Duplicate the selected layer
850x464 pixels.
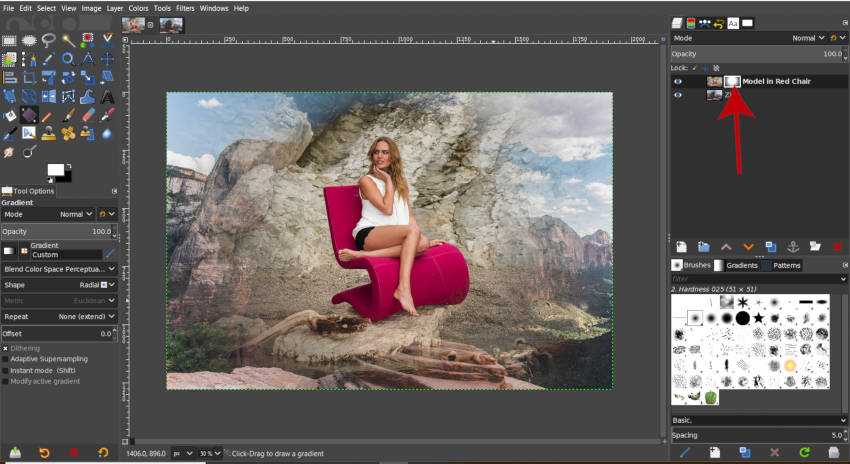(x=770, y=246)
